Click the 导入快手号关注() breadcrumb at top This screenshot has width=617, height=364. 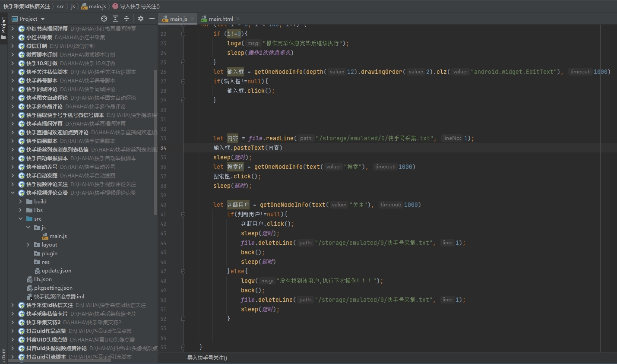[x=136, y=6]
